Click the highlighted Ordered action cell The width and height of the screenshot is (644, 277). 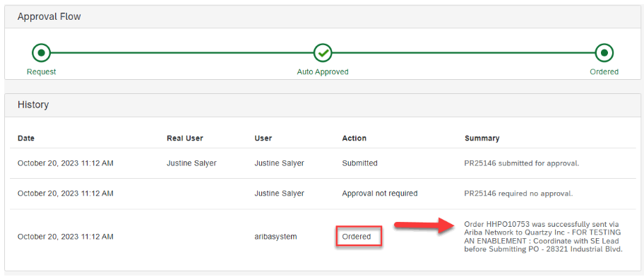click(359, 237)
